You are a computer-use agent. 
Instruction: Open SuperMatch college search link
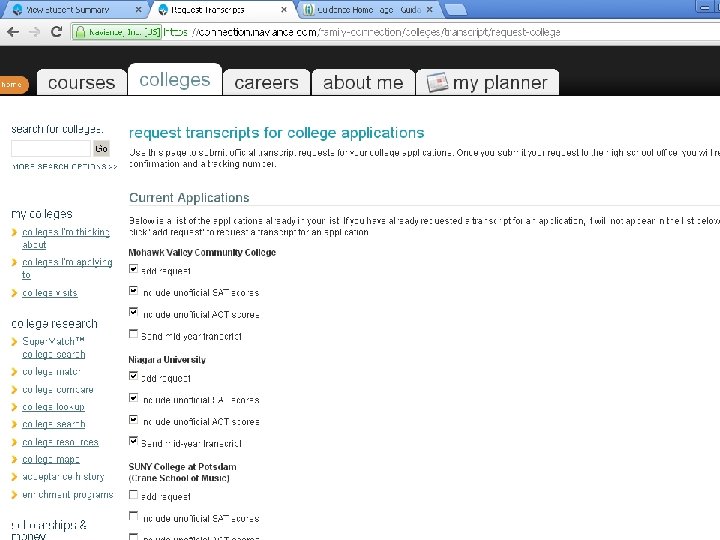(53, 348)
